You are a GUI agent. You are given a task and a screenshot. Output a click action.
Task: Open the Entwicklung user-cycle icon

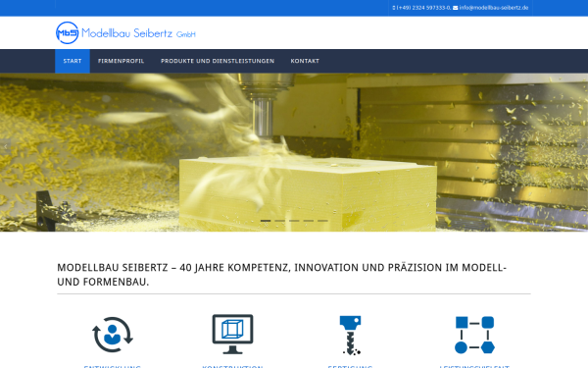click(x=113, y=335)
